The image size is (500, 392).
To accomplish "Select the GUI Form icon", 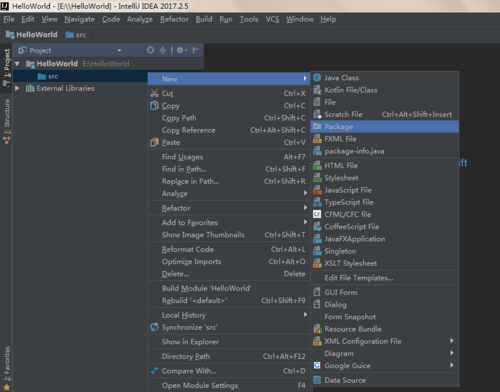I will coord(317,292).
